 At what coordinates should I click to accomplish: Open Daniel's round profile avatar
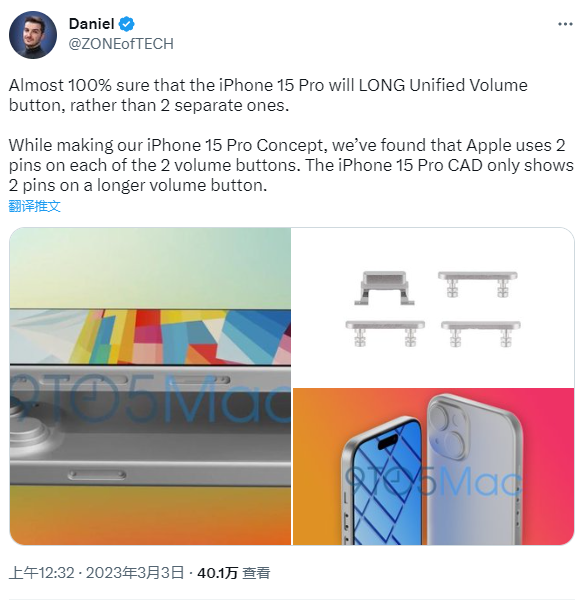[33, 35]
